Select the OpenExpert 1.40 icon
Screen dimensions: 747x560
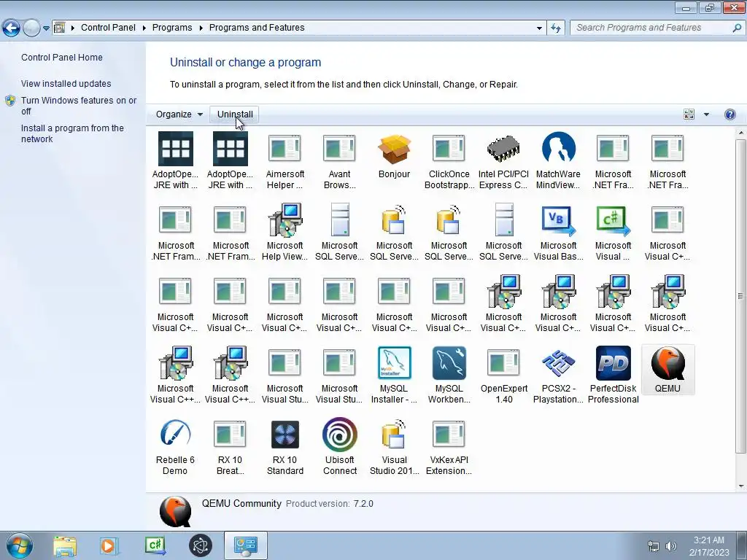pos(503,363)
